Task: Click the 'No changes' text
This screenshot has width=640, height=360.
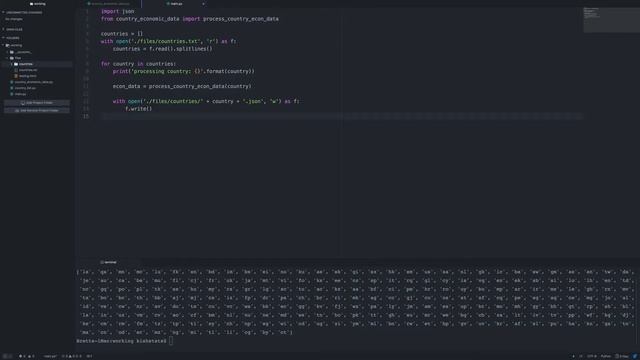Action: pyautogui.click(x=14, y=19)
